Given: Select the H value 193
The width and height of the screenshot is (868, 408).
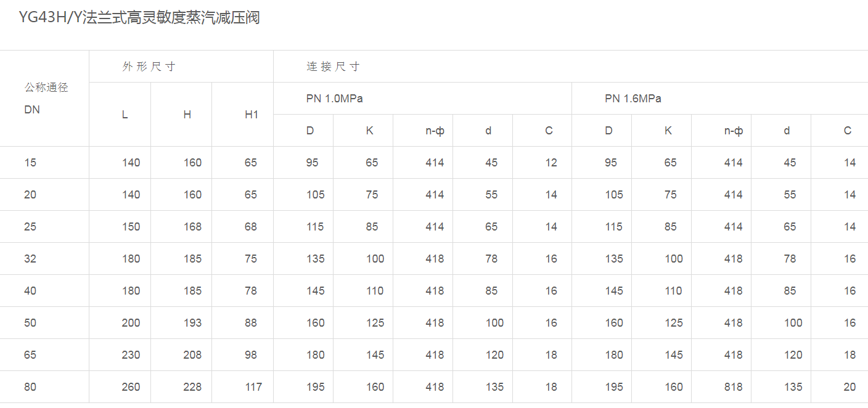Looking at the screenshot, I should click(192, 323).
